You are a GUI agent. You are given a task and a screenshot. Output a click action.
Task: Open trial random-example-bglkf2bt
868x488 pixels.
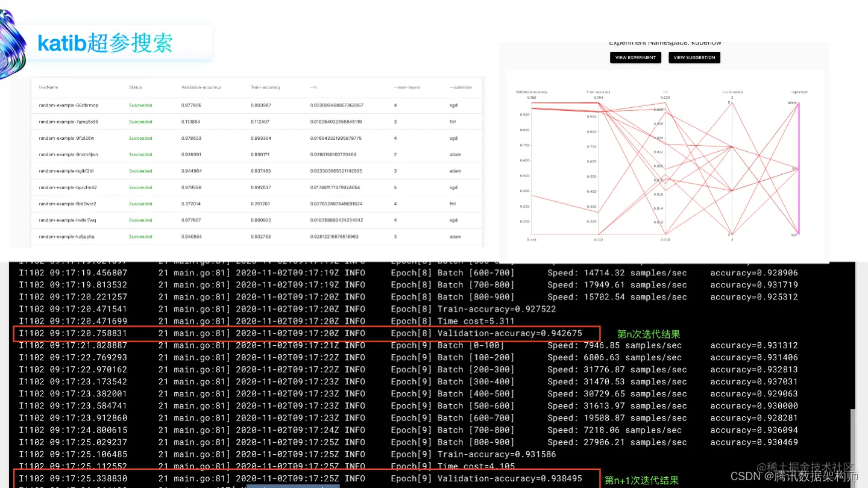click(x=66, y=171)
